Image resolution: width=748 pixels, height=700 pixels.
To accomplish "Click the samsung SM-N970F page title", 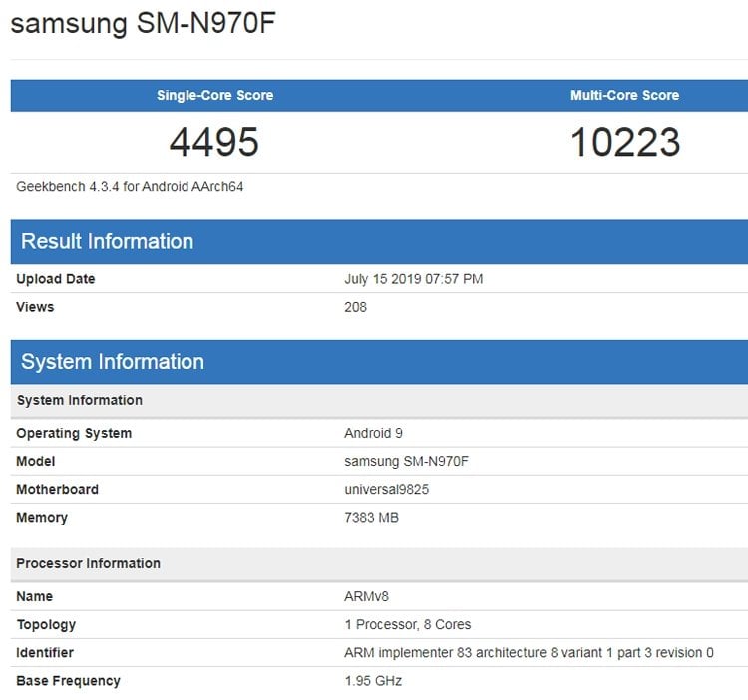I will [143, 23].
